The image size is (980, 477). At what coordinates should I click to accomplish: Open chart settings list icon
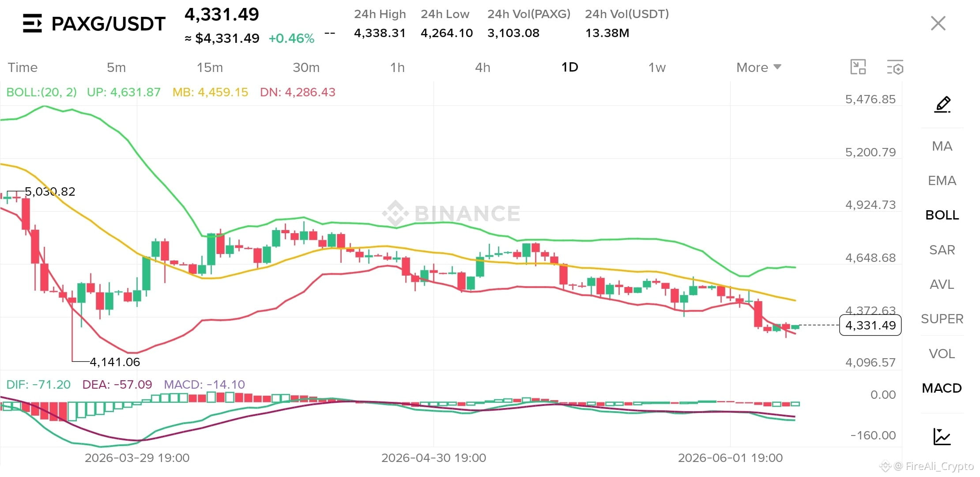pyautogui.click(x=895, y=67)
